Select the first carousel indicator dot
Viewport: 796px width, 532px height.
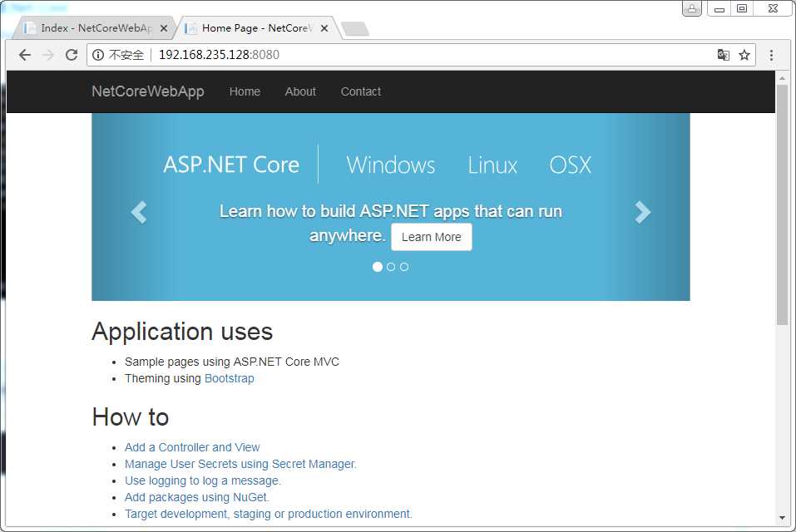coord(377,267)
